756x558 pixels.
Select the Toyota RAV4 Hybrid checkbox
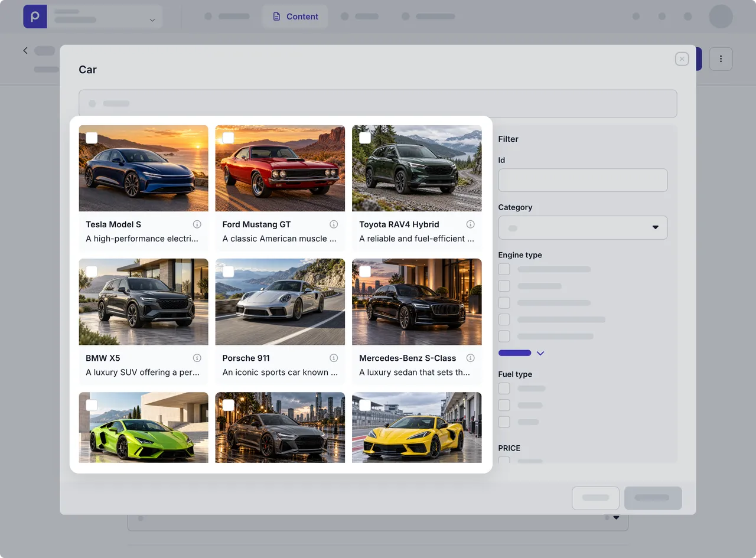(365, 138)
